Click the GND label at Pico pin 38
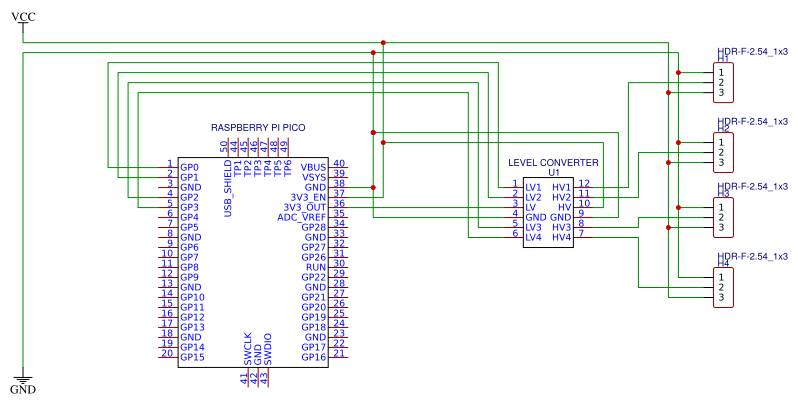 316,187
